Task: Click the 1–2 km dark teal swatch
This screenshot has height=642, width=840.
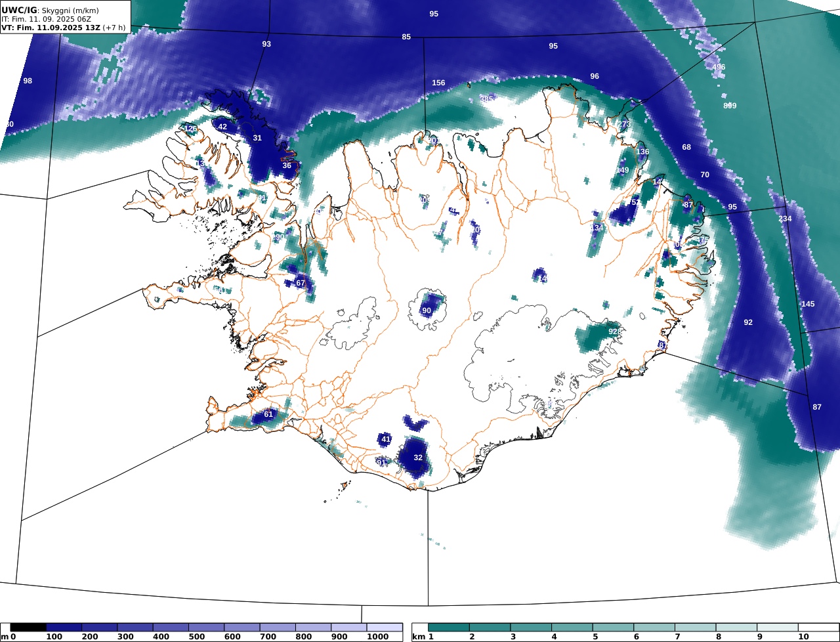Action: (x=449, y=628)
